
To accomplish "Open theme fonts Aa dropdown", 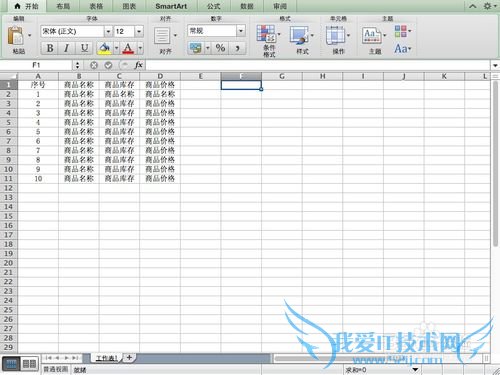I will pyautogui.click(x=403, y=49).
